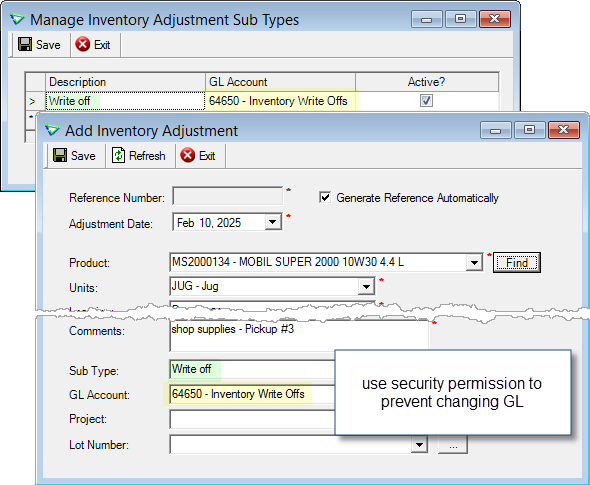This screenshot has height=485, width=590.
Task: Click the Reference Number field
Action: [228, 196]
